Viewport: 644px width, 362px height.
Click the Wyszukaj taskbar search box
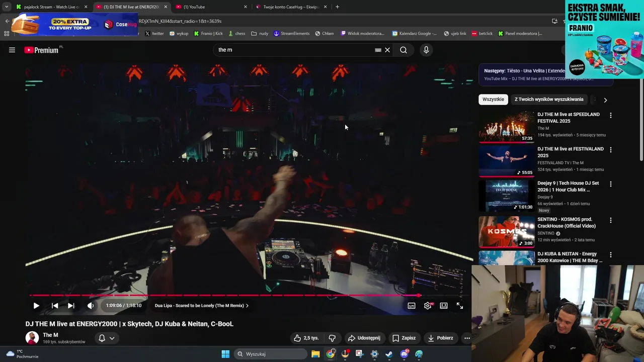point(271,354)
